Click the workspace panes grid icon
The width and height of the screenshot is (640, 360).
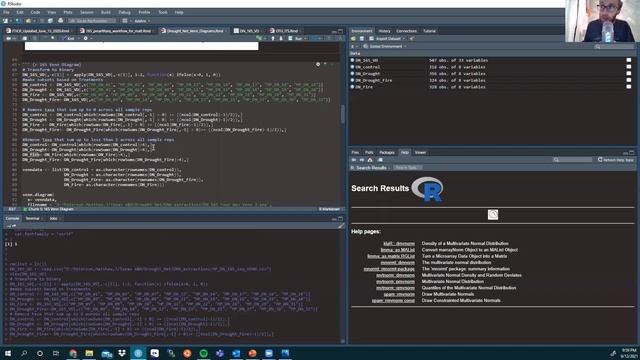(x=125, y=21)
